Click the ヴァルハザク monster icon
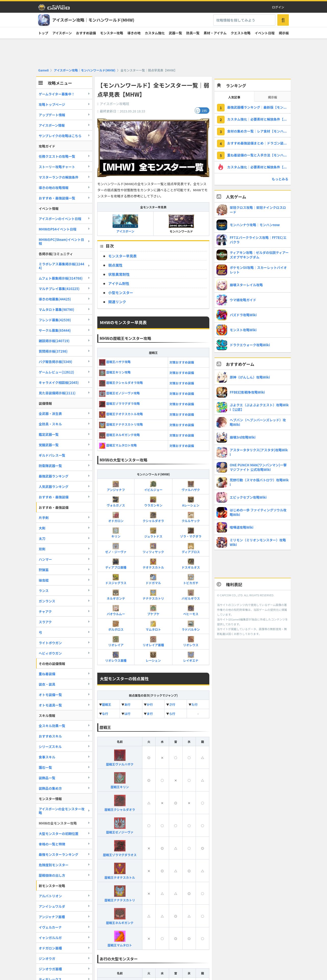The height and width of the screenshot is (980, 327). click(x=191, y=484)
